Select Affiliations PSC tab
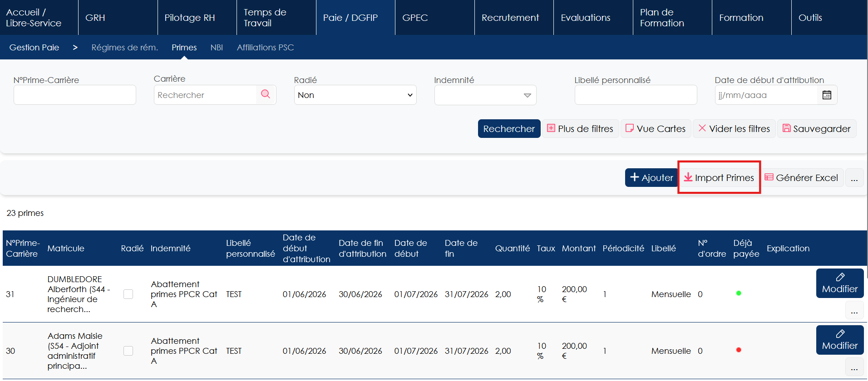 [265, 47]
